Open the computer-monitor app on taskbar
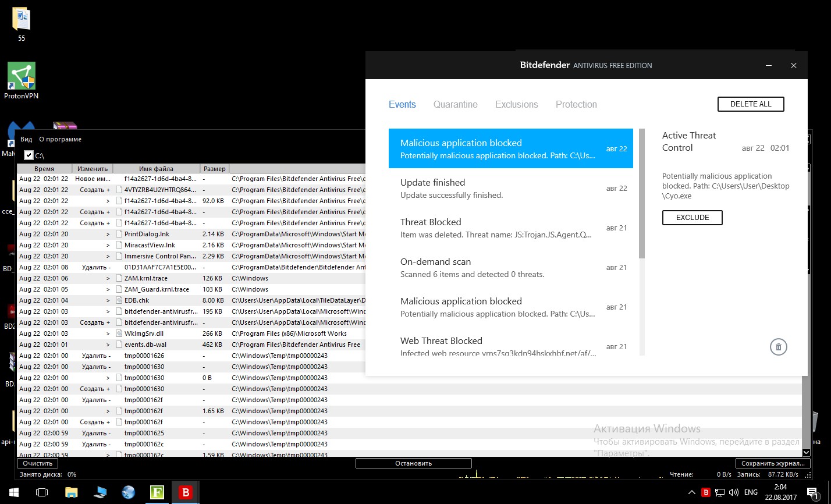 tap(100, 492)
